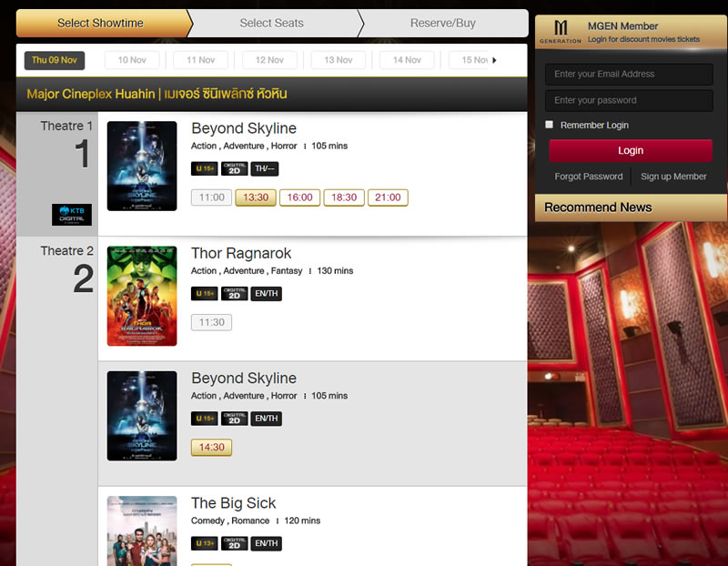Viewport: 728px width, 566px height.
Task: Open the Sign up Member link
Action: click(673, 177)
